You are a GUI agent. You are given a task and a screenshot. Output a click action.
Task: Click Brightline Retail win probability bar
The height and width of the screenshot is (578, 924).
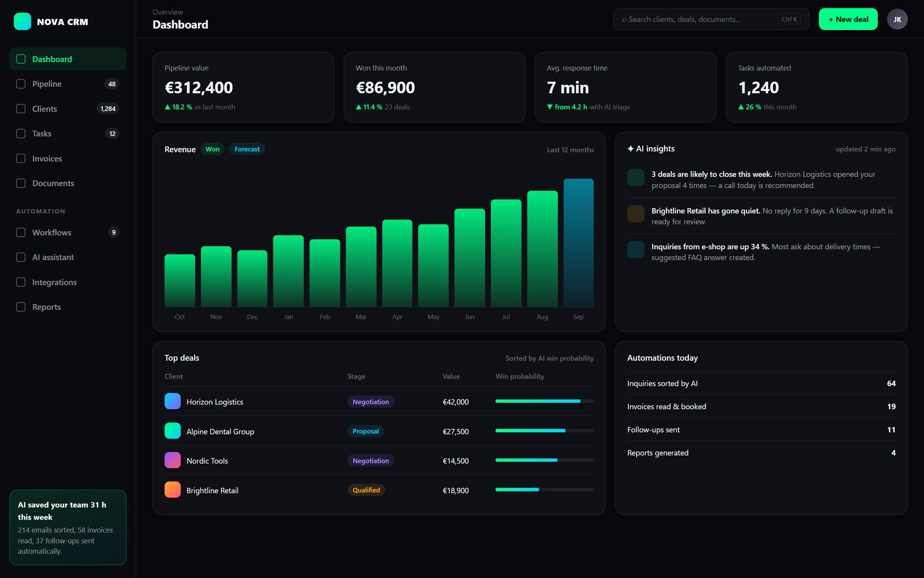[545, 490]
